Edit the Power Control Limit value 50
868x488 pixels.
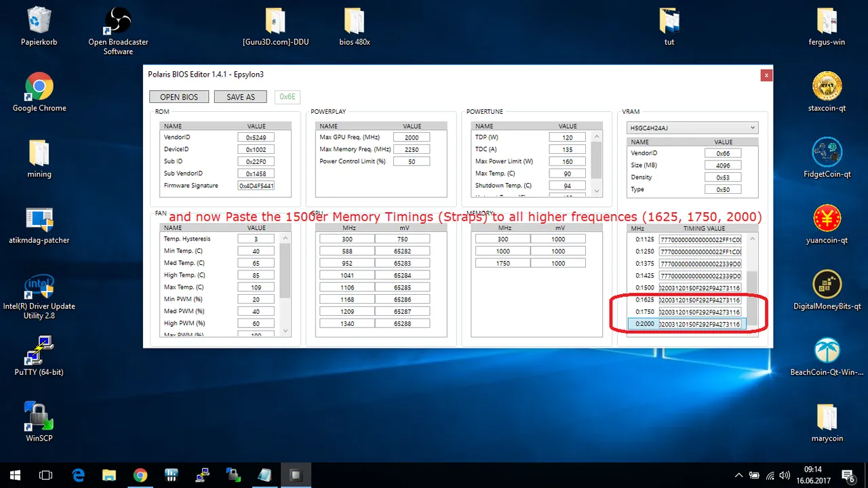[412, 161]
